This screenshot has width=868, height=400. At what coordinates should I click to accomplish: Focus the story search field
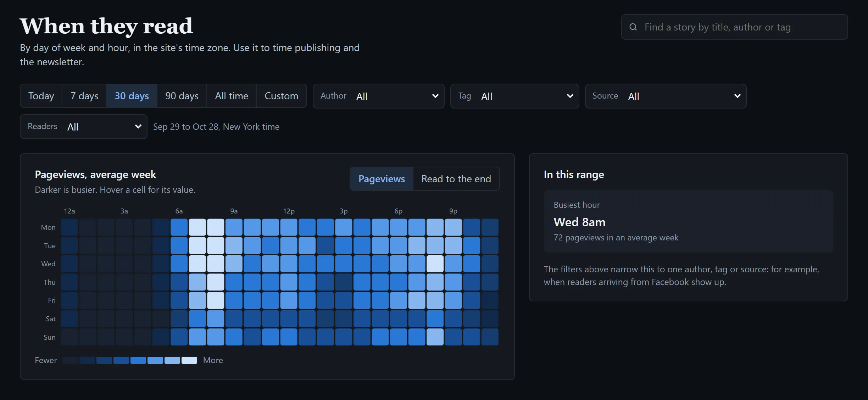coord(735,27)
